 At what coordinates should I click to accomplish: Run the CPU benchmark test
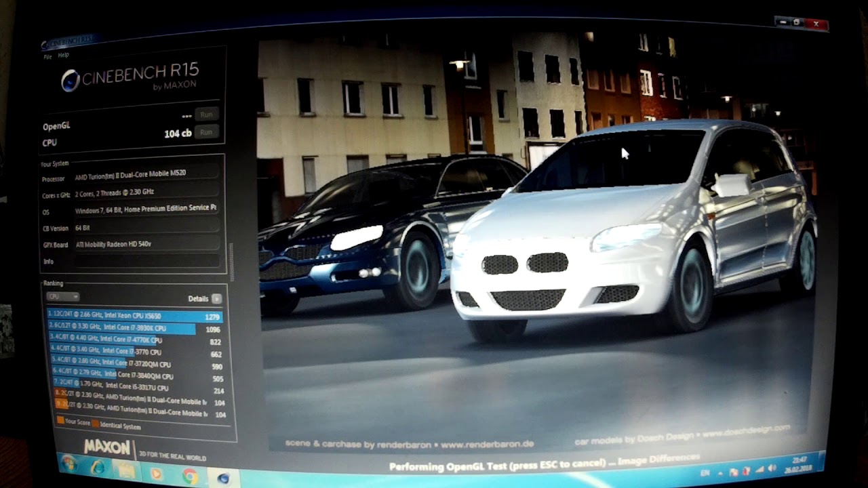coord(206,132)
